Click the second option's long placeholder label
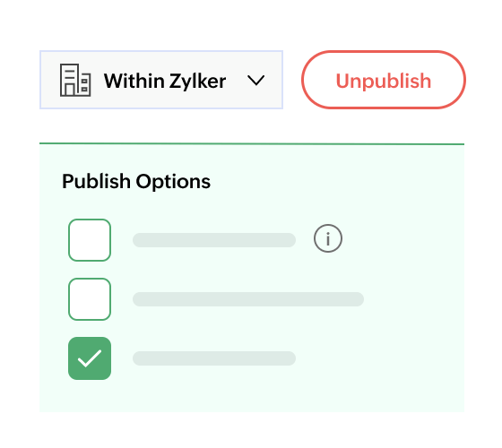Screen dimensions: 502x448 pos(248,299)
